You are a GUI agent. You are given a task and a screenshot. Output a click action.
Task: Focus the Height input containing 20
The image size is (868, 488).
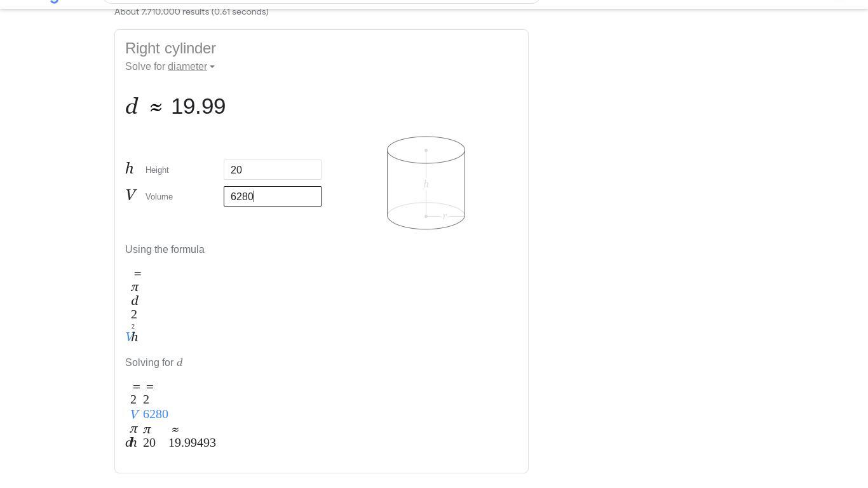[x=273, y=170]
